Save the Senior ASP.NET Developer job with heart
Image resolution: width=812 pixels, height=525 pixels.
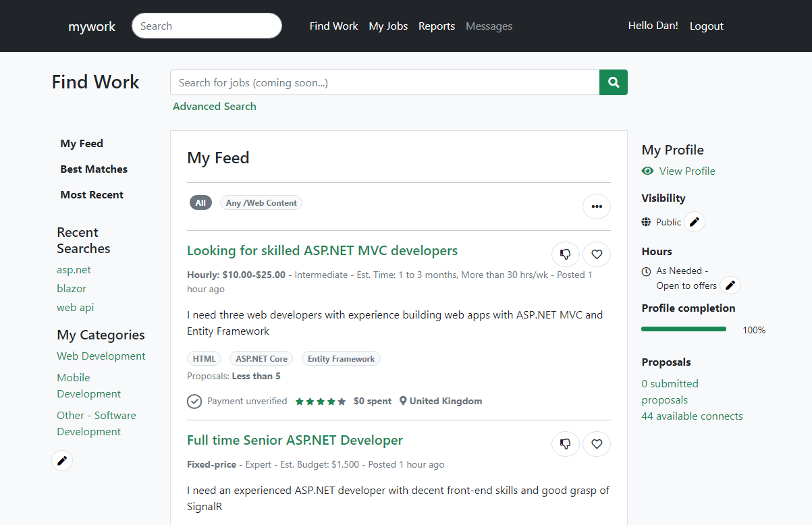[x=596, y=444]
